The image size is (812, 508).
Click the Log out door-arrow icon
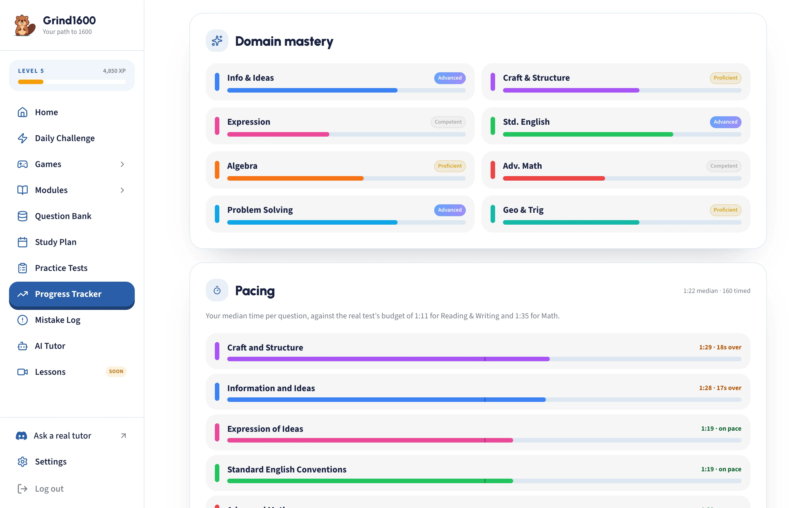pyautogui.click(x=23, y=489)
